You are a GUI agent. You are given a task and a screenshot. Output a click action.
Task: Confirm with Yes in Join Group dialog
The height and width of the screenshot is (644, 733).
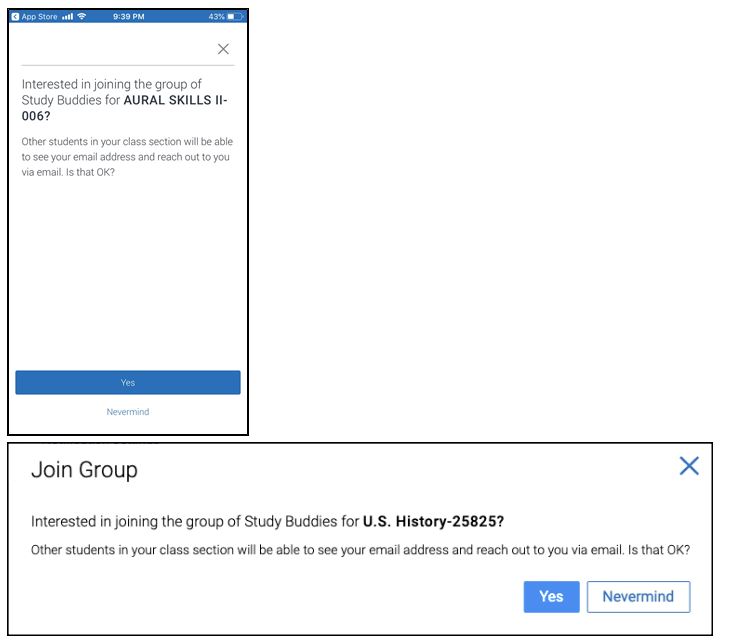tap(551, 596)
